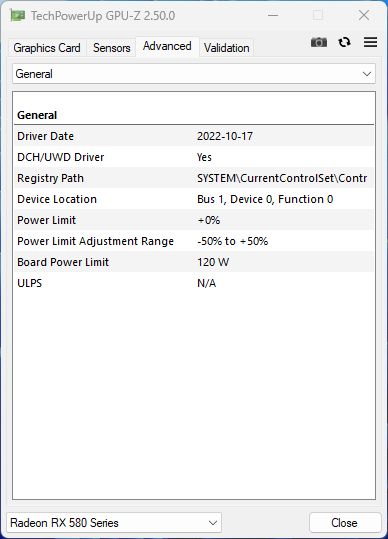The width and height of the screenshot is (388, 539).
Task: Click the refresh arrows icon
Action: 344,42
